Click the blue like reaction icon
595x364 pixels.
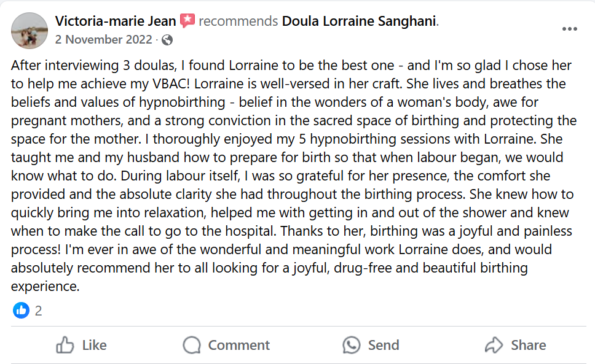[x=21, y=311]
